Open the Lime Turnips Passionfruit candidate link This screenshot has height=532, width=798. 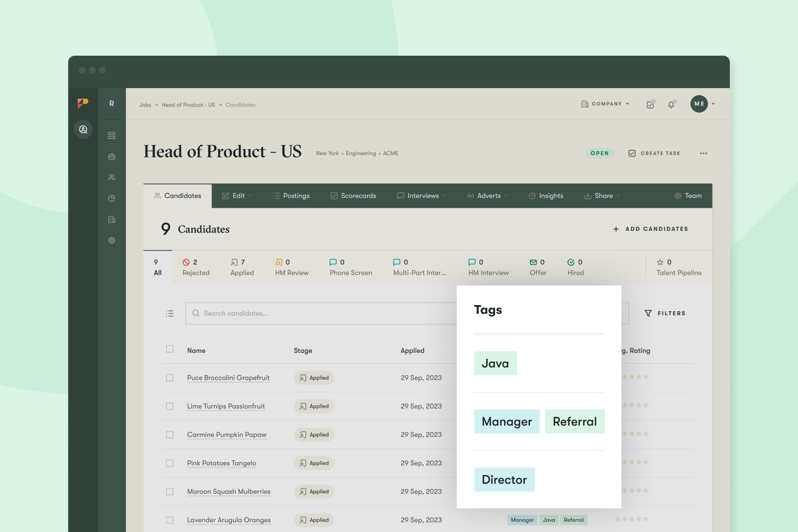click(226, 406)
